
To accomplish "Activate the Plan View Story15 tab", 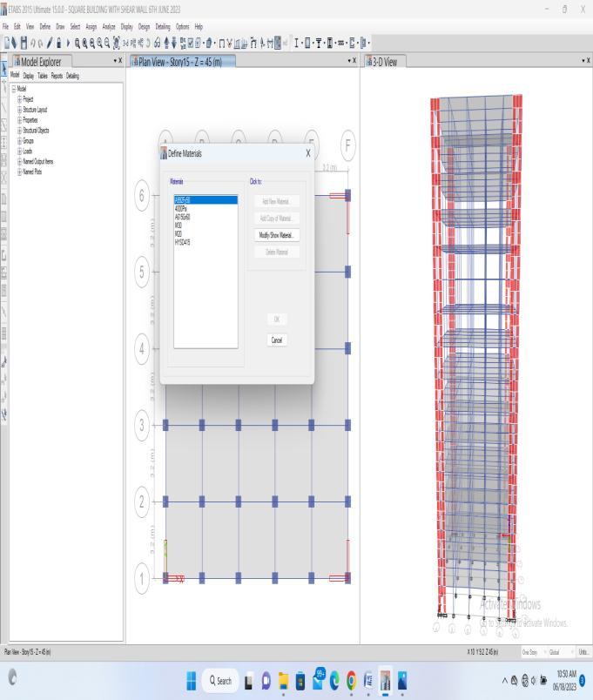I will click(x=182, y=62).
